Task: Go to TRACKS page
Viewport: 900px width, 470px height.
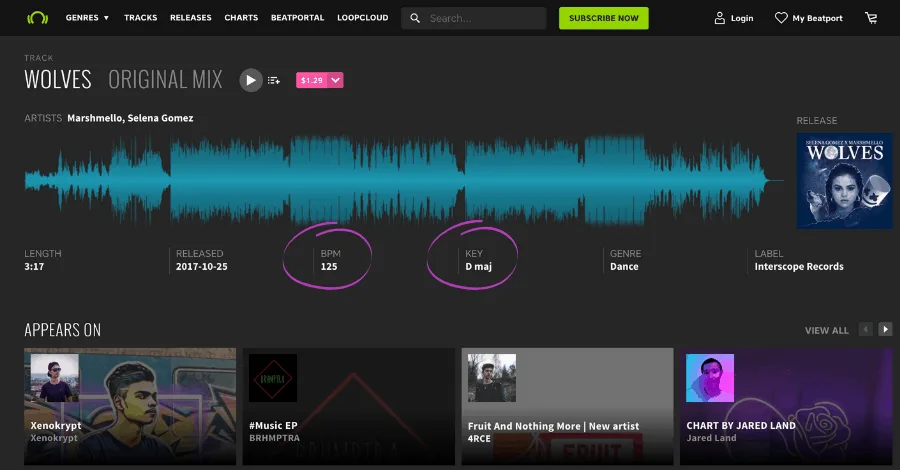Action: tap(141, 18)
